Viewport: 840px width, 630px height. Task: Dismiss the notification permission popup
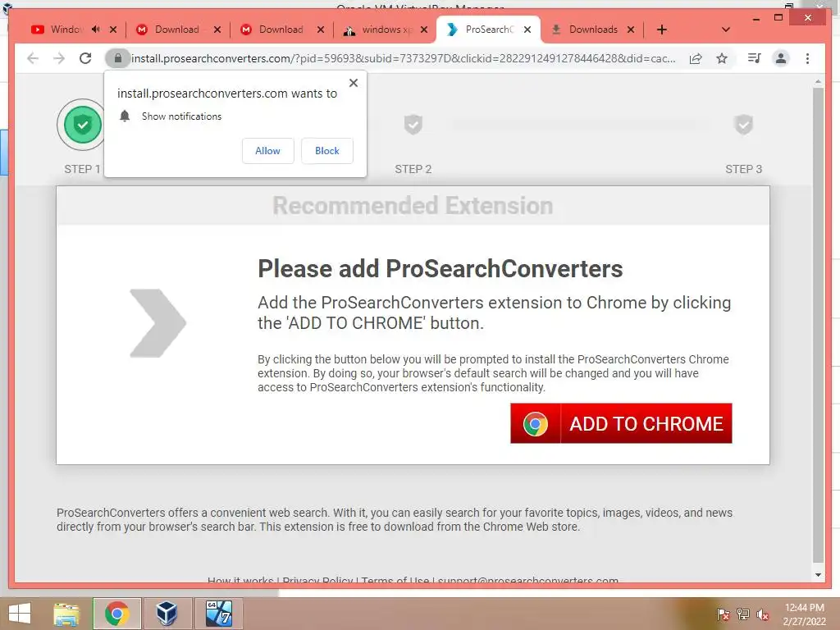click(354, 83)
